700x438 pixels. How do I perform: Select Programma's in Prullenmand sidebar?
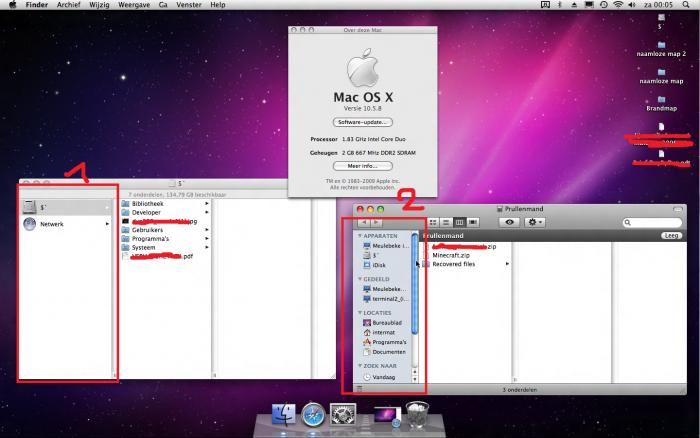tap(385, 342)
